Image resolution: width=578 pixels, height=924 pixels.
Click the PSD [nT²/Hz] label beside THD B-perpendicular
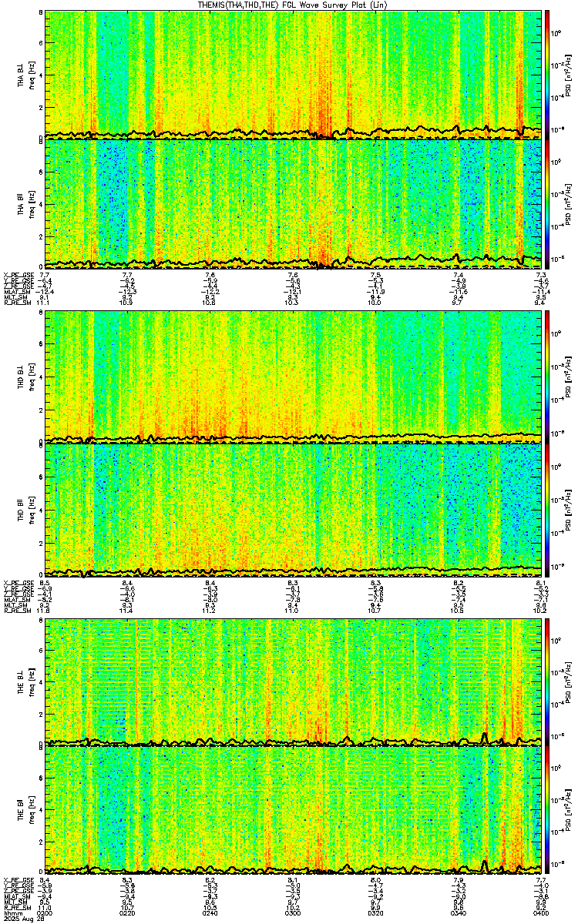(569, 377)
